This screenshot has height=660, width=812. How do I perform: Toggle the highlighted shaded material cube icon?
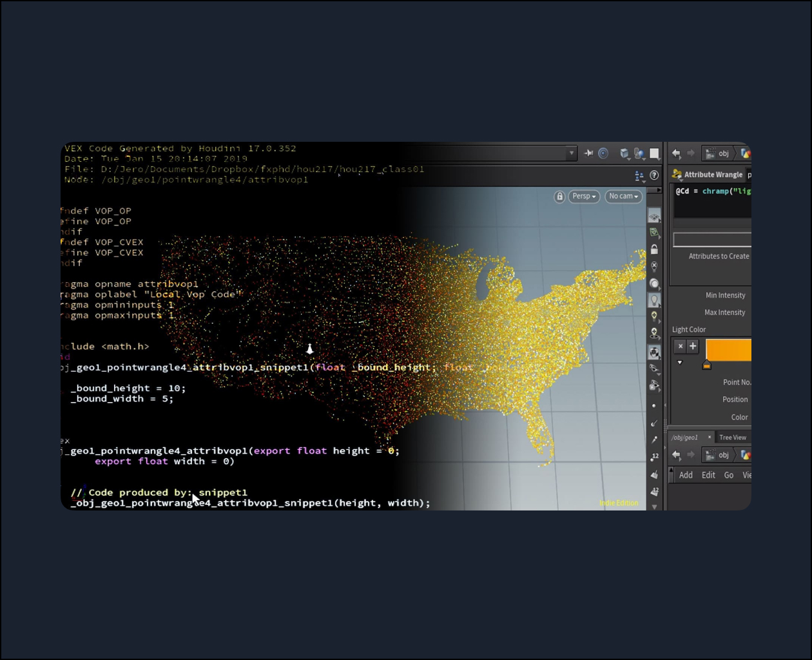(654, 352)
